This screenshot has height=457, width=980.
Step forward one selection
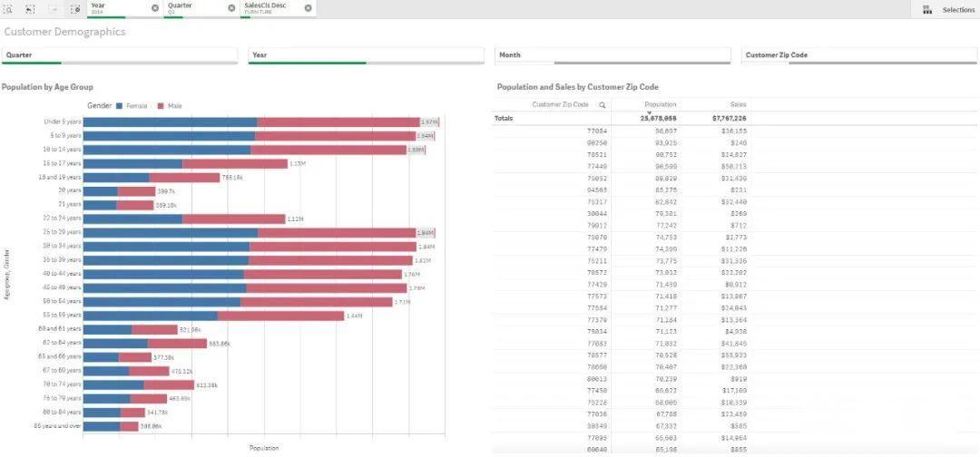[x=53, y=9]
